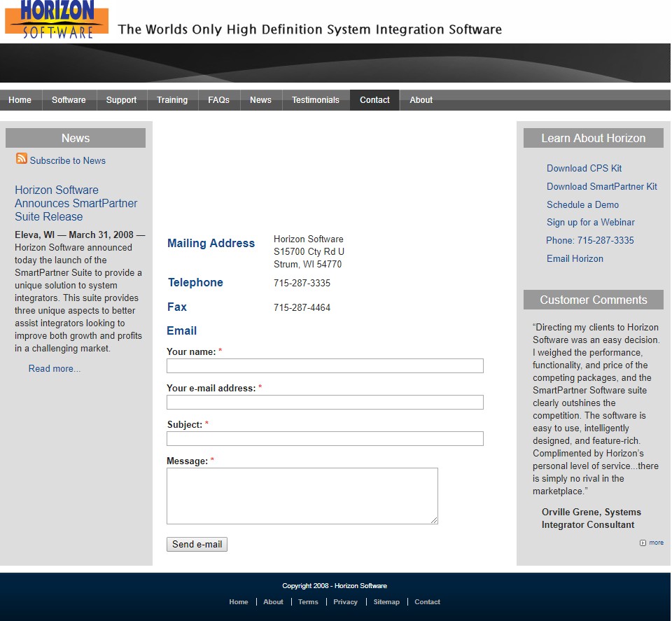The height and width of the screenshot is (621, 672).
Task: Click the RSS feed icon
Action: (x=22, y=158)
